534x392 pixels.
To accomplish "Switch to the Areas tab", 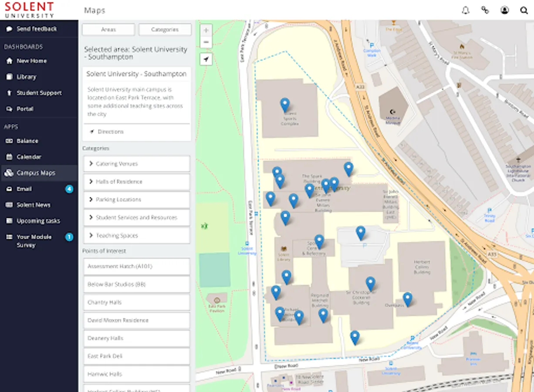I will pyautogui.click(x=108, y=30).
